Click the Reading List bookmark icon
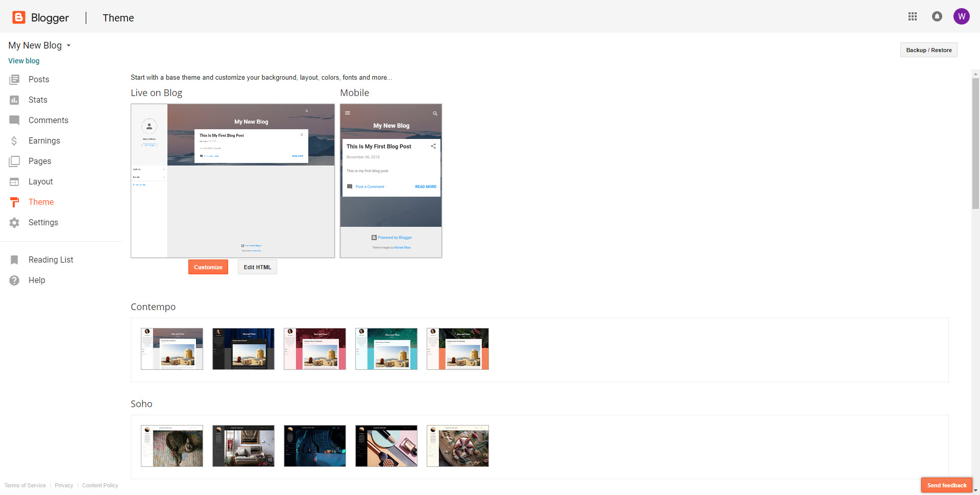This screenshot has width=980, height=495. pyautogui.click(x=14, y=260)
